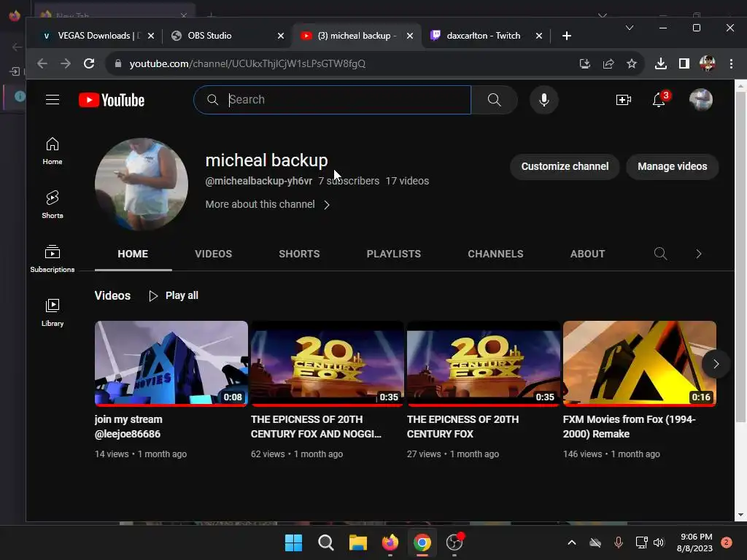
Task: Select the HOME channel tab
Action: [x=133, y=254]
